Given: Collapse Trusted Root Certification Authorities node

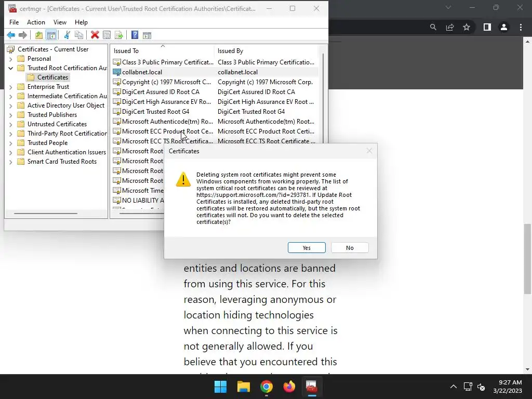Looking at the screenshot, I should (10, 68).
